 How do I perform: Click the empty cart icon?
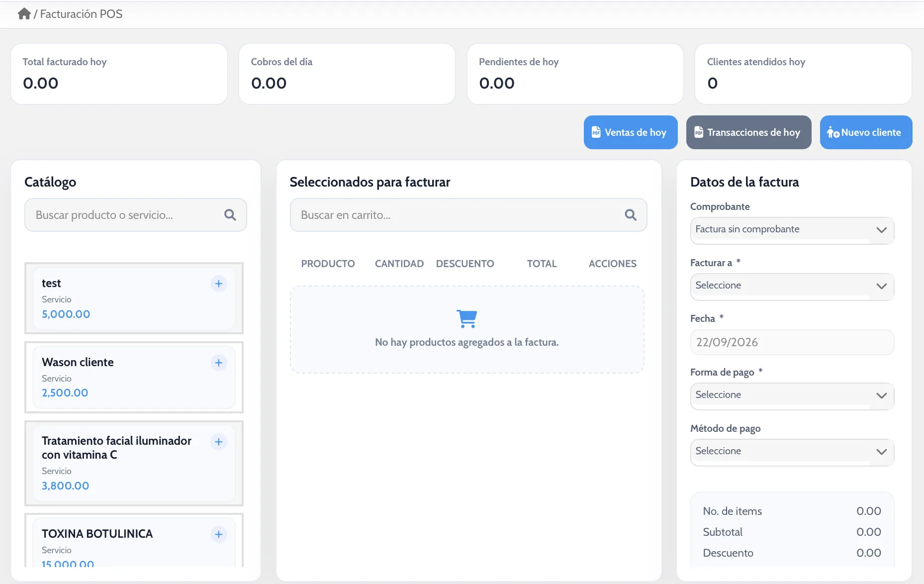point(467,318)
